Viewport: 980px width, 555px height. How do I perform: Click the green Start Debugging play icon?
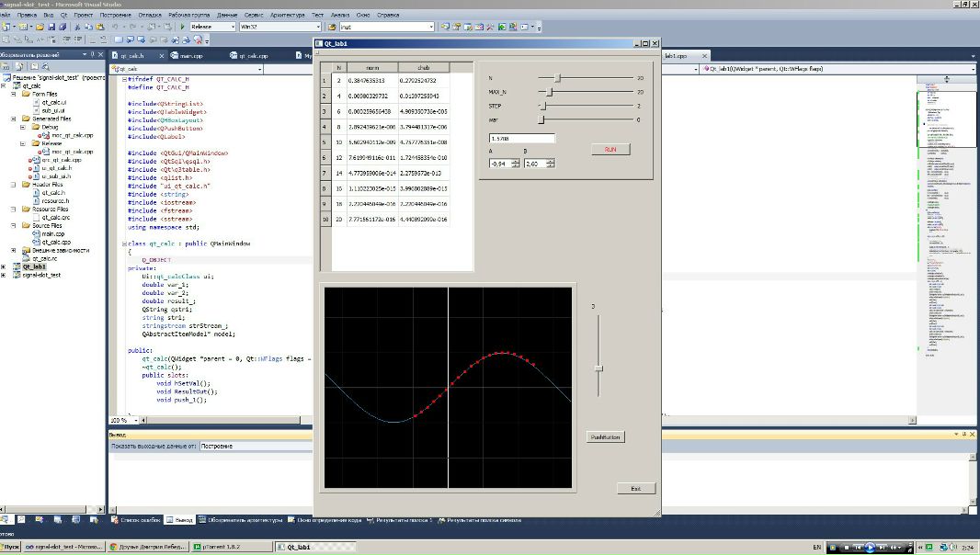[x=183, y=27]
